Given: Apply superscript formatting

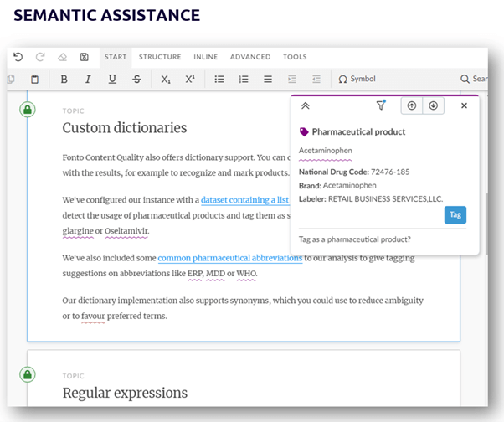Looking at the screenshot, I should click(x=190, y=79).
